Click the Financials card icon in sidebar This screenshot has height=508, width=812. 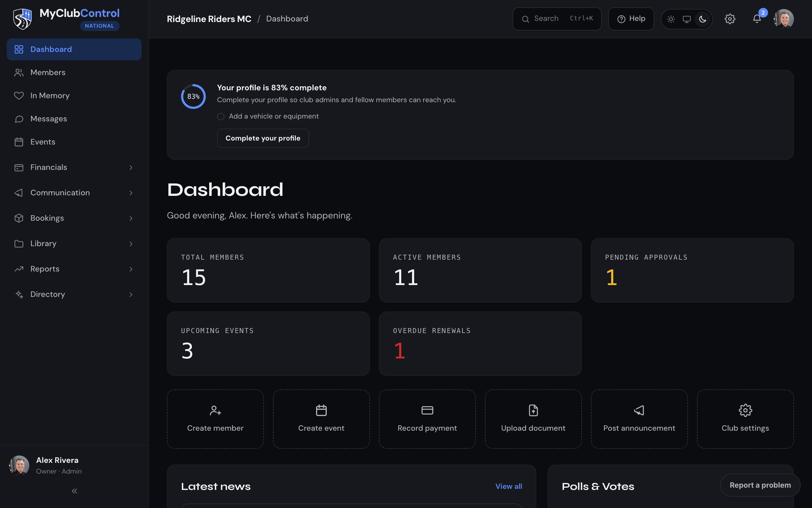point(19,167)
